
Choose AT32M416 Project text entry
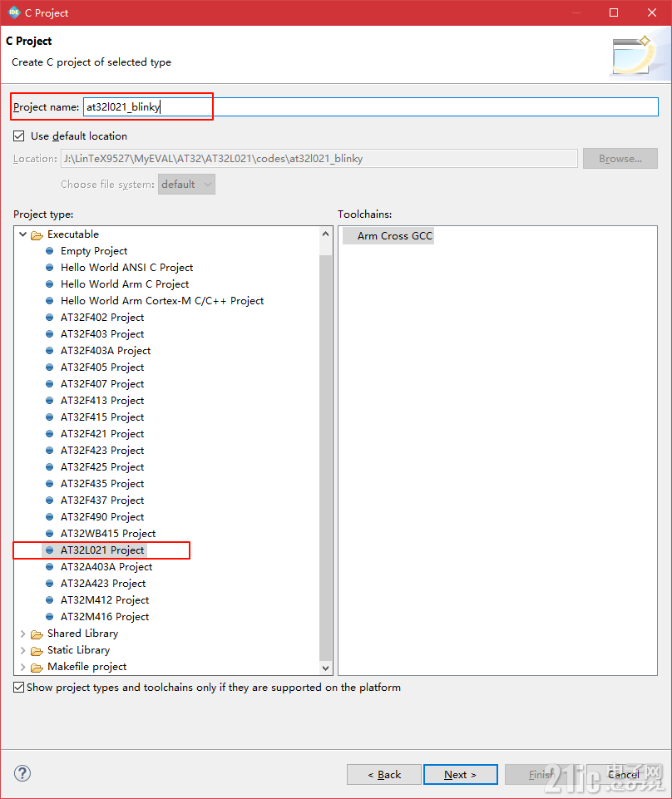point(105,617)
